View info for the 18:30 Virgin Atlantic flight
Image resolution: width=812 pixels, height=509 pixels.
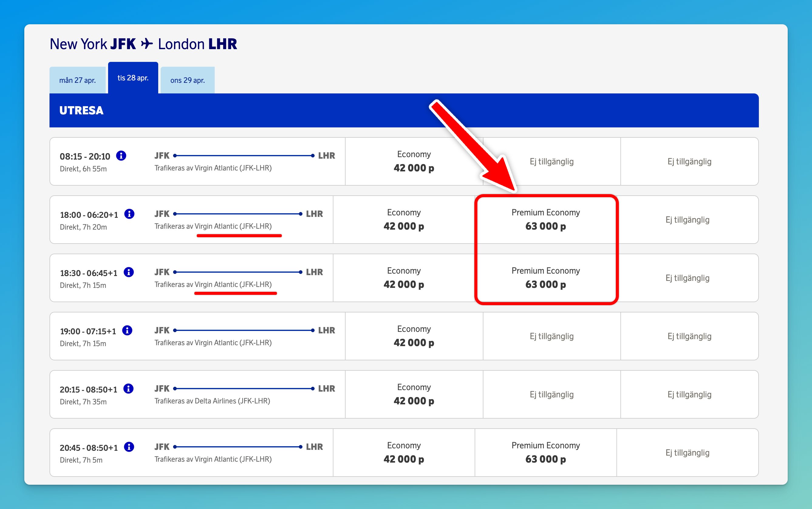pyautogui.click(x=129, y=272)
